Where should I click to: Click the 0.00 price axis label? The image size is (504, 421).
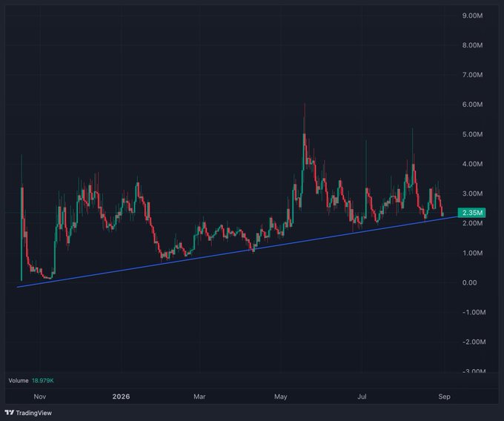469,283
